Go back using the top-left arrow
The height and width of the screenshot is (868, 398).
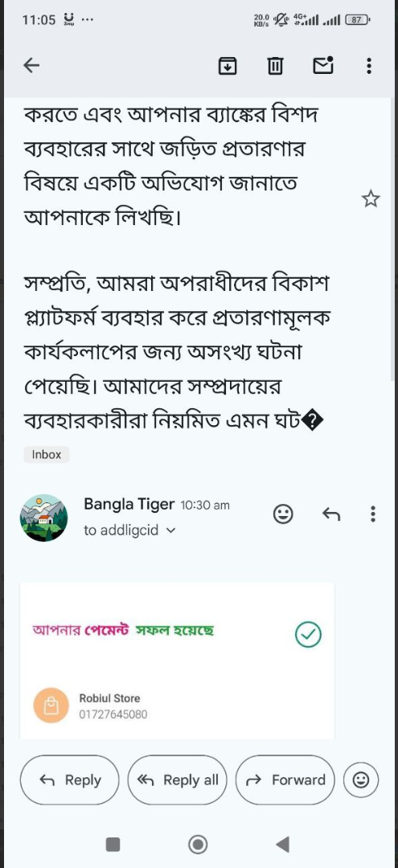click(31, 66)
